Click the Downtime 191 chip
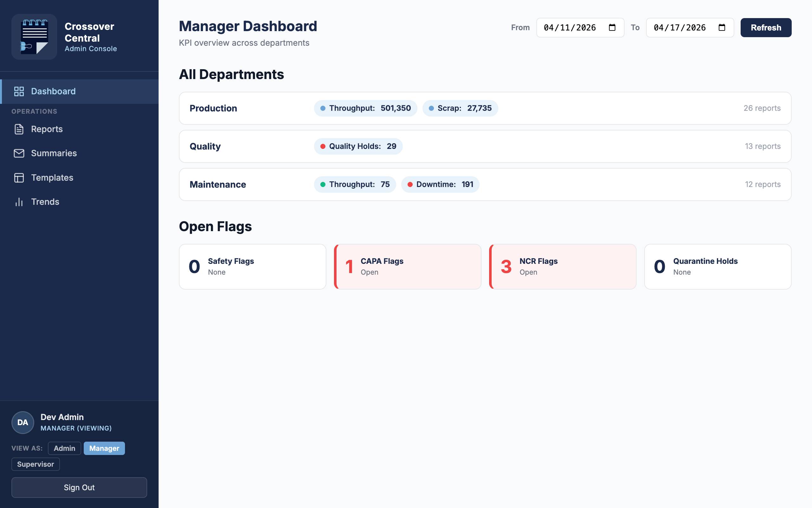Screen dimensions: 812x508 click(440, 184)
